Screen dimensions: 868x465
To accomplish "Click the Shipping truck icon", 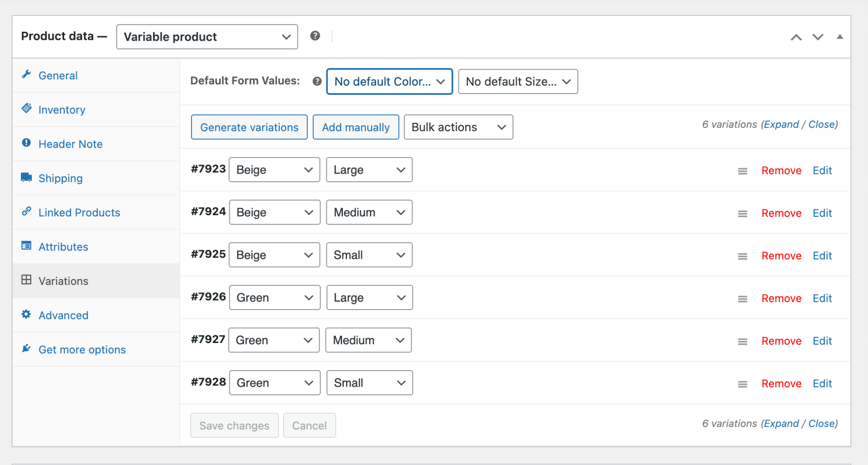I will click(26, 177).
